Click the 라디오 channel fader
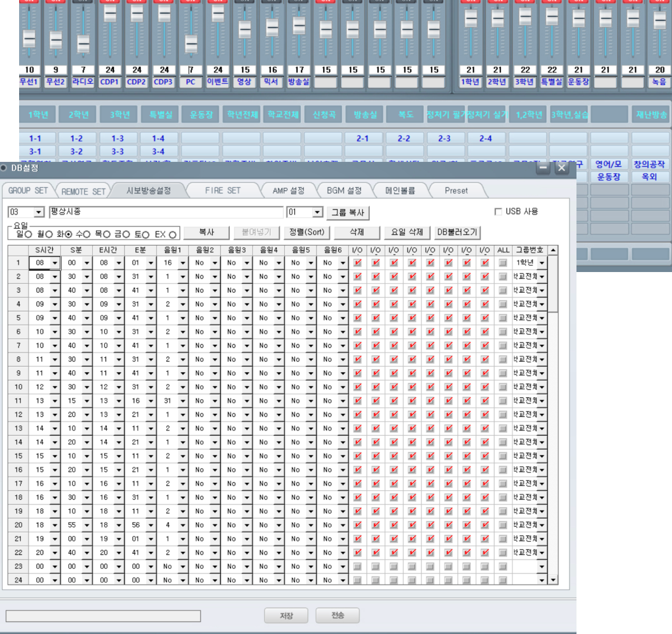672x634 pixels. (x=83, y=44)
